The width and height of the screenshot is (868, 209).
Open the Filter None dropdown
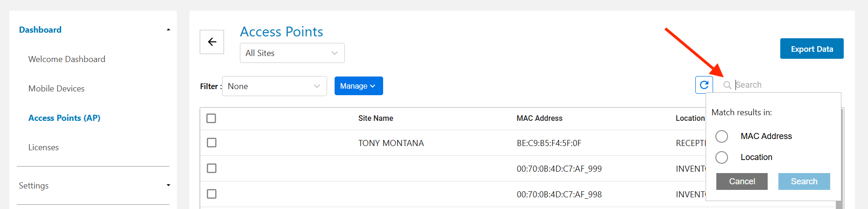(274, 86)
